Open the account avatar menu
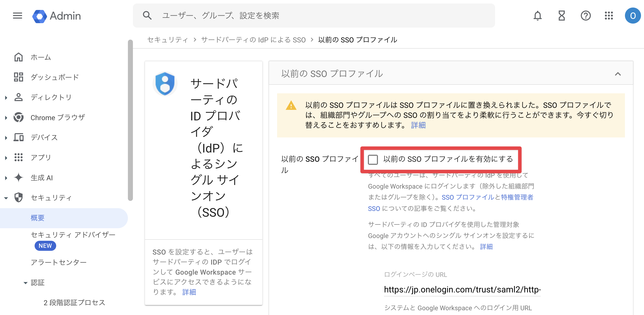Image resolution: width=644 pixels, height=315 pixels. coord(632,16)
